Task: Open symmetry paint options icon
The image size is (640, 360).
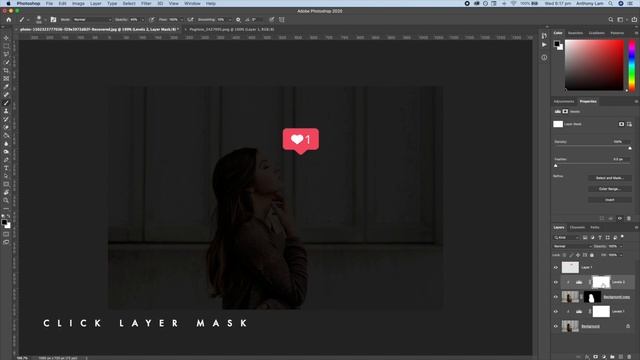Action: point(282,20)
